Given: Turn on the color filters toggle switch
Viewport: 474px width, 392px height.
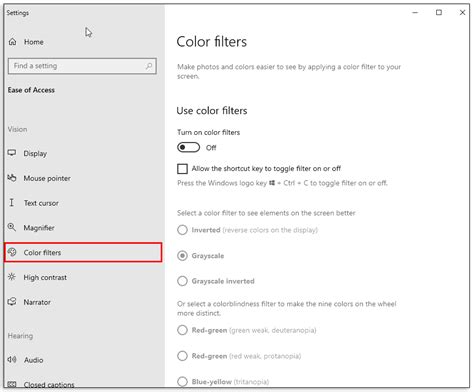Looking at the screenshot, I should coord(188,147).
